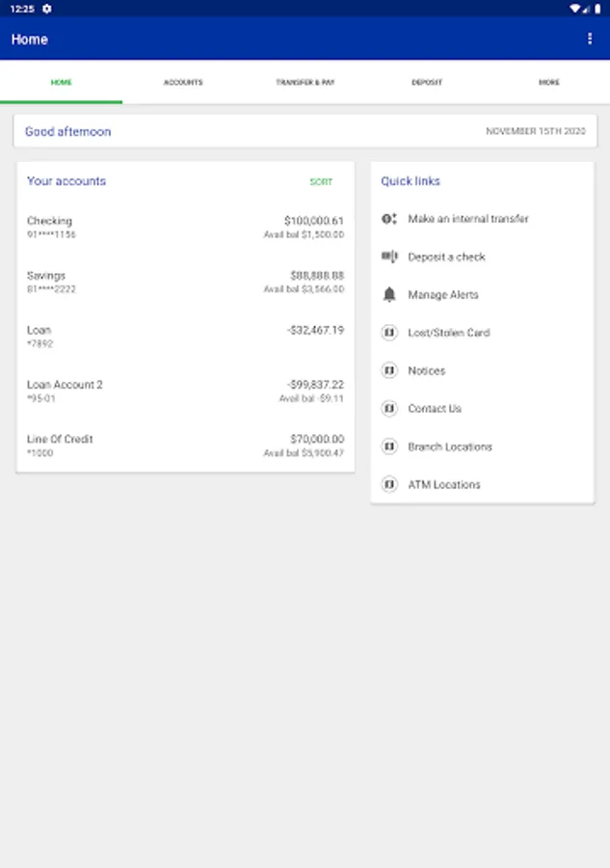Click the internal transfer icon
The width and height of the screenshot is (610, 868).
point(389,219)
